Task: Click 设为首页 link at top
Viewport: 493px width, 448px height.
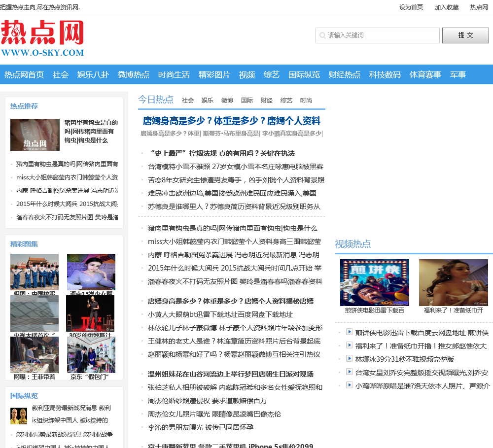Action: tap(411, 7)
